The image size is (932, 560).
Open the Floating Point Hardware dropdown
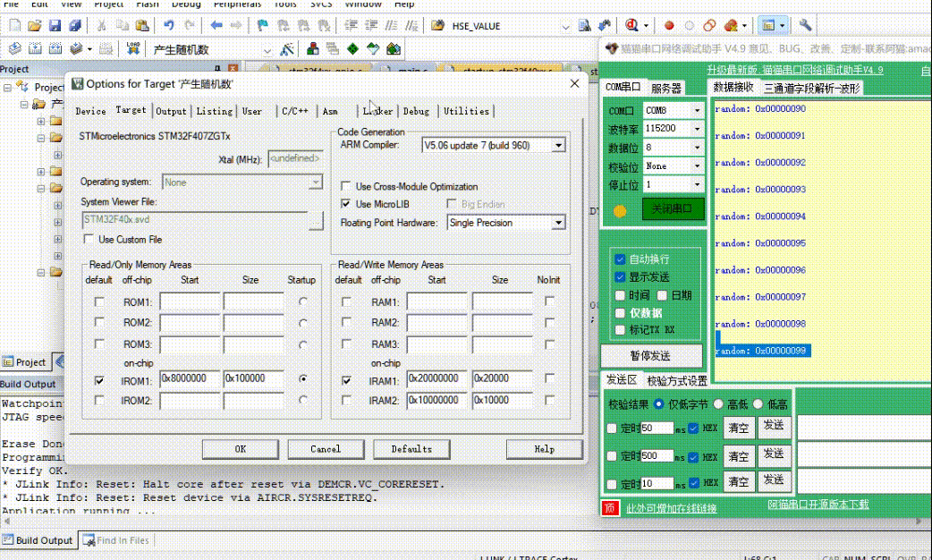tap(558, 223)
